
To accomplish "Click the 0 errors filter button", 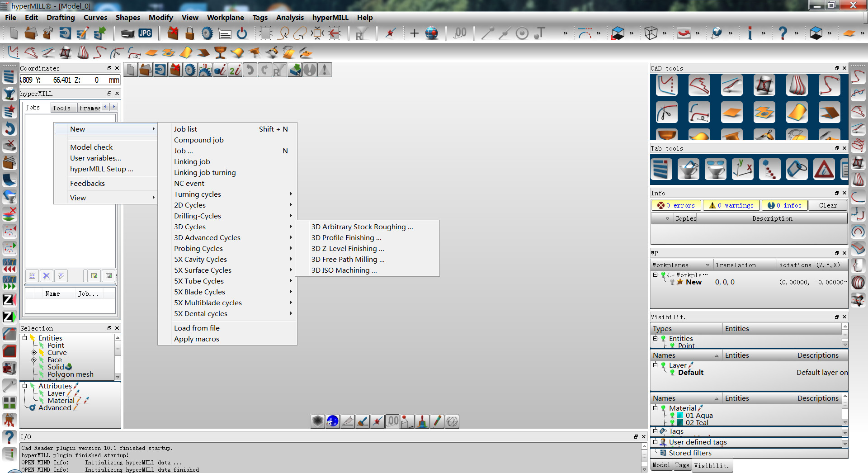I will click(x=676, y=206).
